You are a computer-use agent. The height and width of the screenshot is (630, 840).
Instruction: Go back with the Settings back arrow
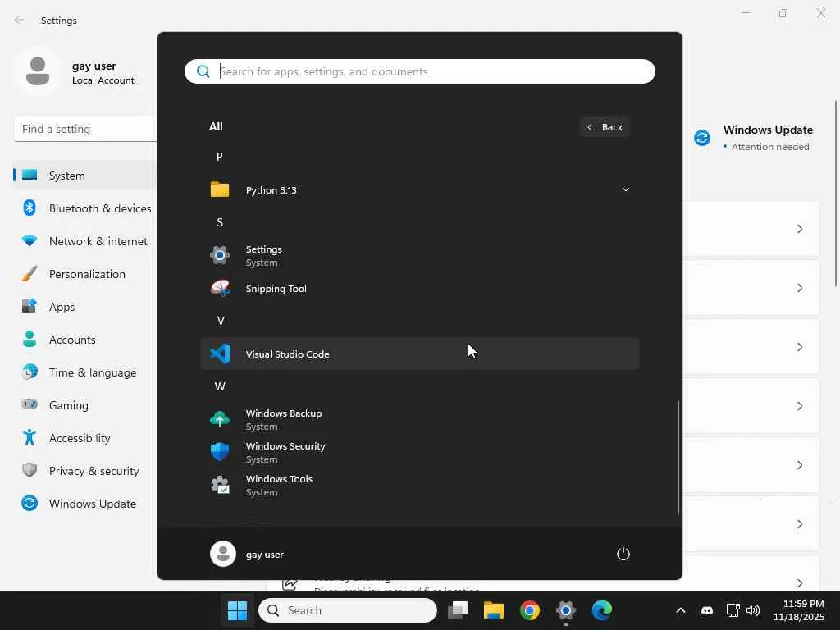pyautogui.click(x=20, y=20)
